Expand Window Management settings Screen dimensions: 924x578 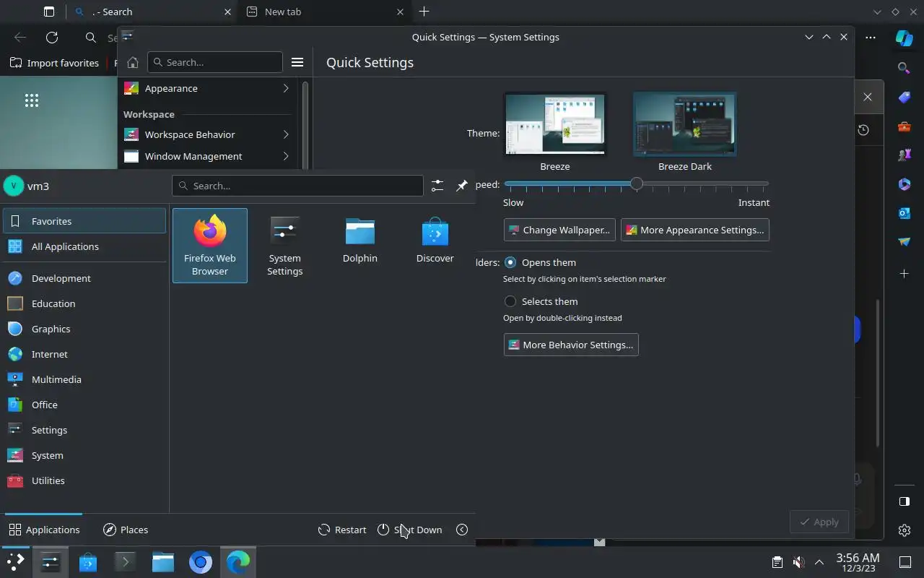[x=208, y=156]
